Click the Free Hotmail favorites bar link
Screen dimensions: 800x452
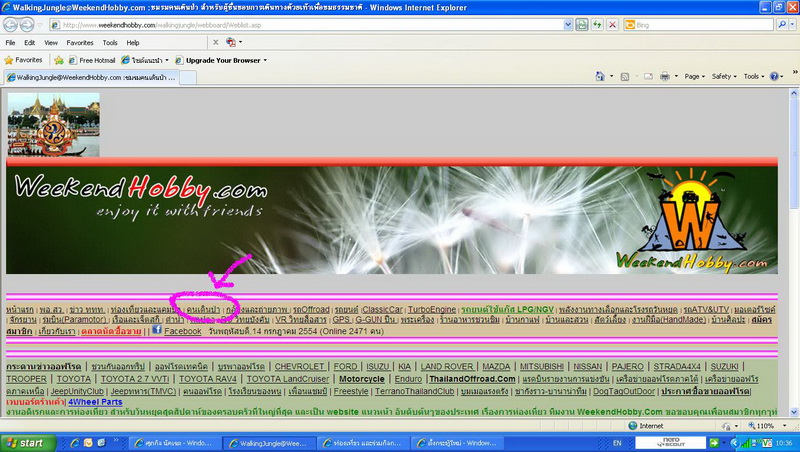tap(98, 60)
